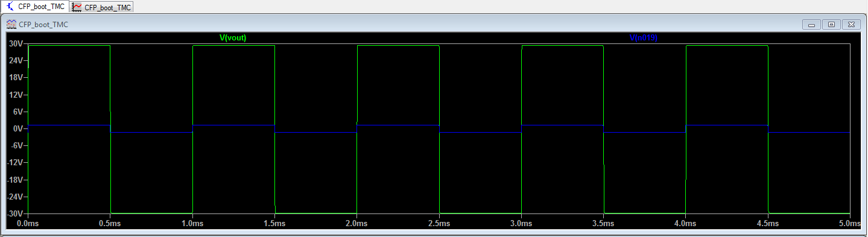The height and width of the screenshot is (237, 868).
Task: Click the 2.0ms time axis label
Action: pos(356,223)
